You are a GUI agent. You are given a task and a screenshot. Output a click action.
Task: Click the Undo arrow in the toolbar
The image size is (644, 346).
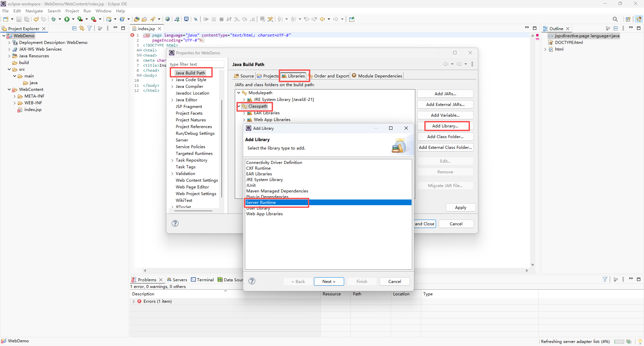[36, 19]
